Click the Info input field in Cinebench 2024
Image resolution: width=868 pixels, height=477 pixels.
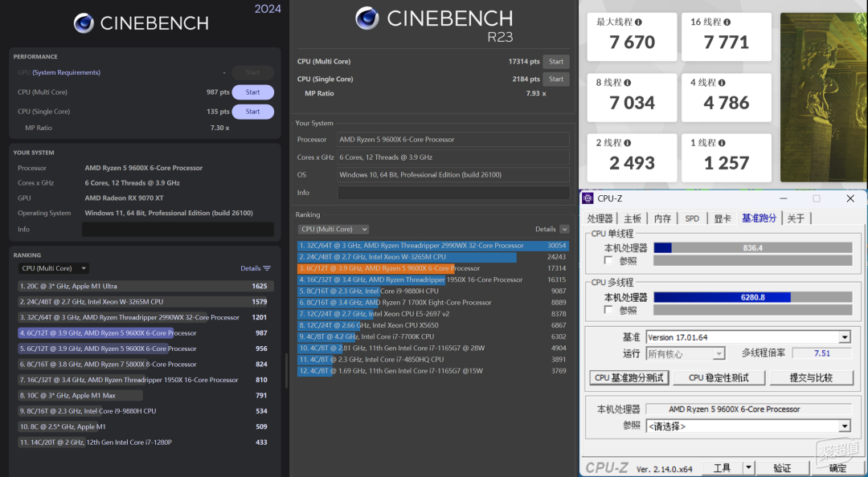[x=178, y=229]
